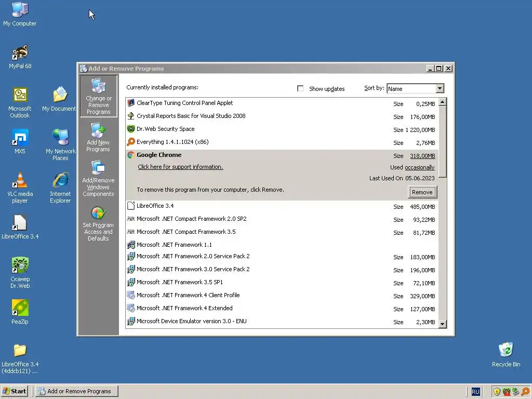
Task: Click the yellow security shield tray icon
Action: point(497,392)
